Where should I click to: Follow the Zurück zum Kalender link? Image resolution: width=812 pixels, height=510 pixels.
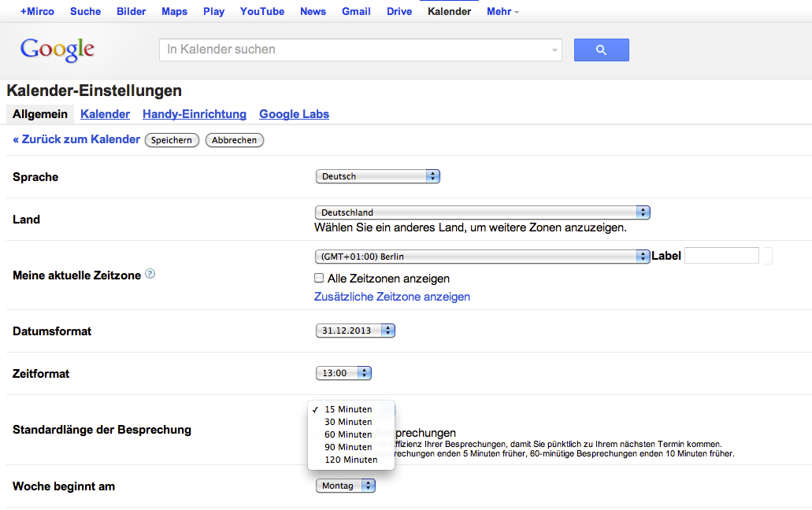76,139
